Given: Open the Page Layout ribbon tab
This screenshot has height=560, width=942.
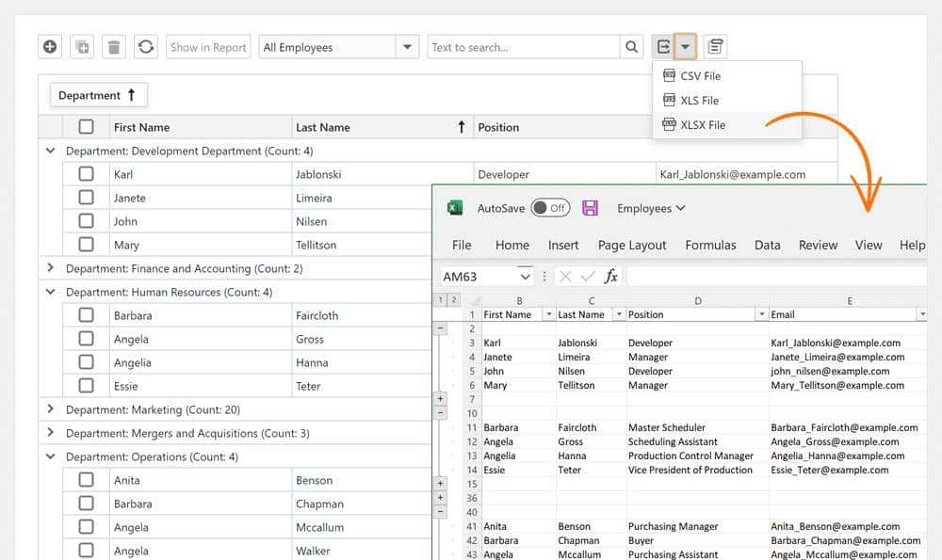Looking at the screenshot, I should (x=632, y=245).
